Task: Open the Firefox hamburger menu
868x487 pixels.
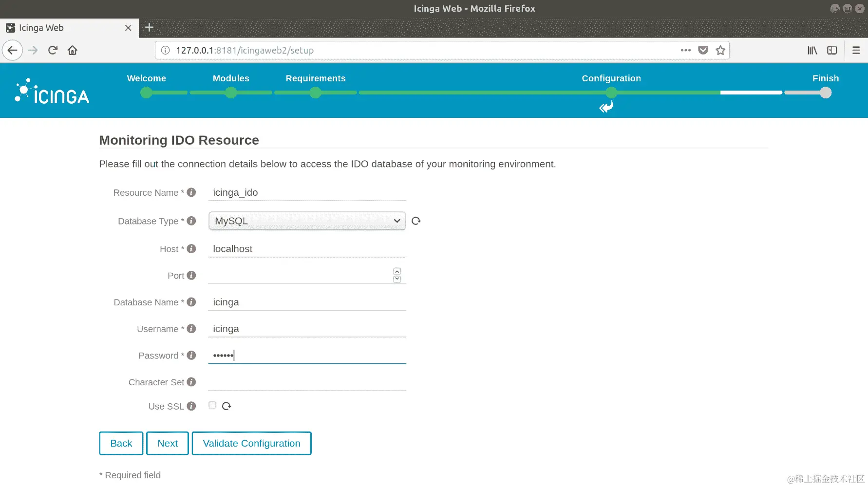Action: (x=856, y=50)
